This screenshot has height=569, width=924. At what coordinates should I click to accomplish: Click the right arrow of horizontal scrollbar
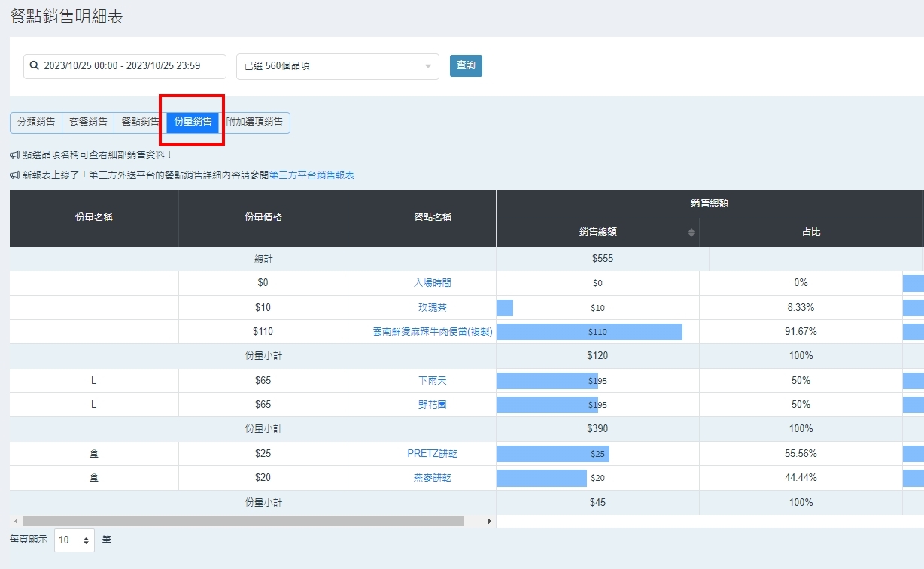(x=490, y=521)
